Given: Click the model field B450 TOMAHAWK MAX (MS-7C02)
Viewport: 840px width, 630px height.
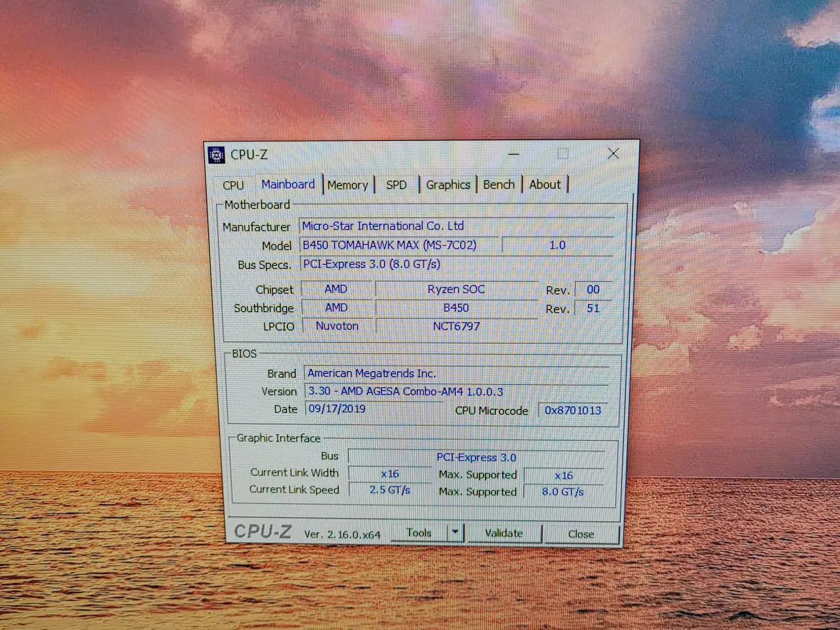Looking at the screenshot, I should tap(400, 245).
